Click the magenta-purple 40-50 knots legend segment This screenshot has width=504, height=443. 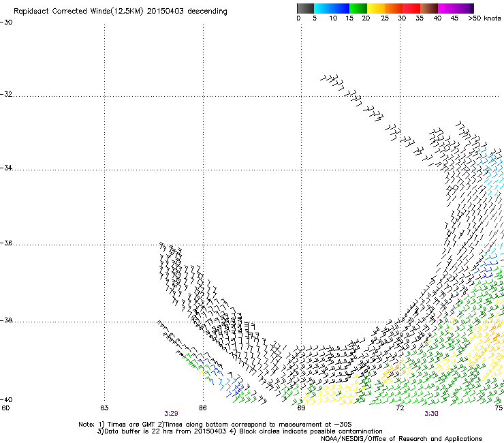coord(456,8)
